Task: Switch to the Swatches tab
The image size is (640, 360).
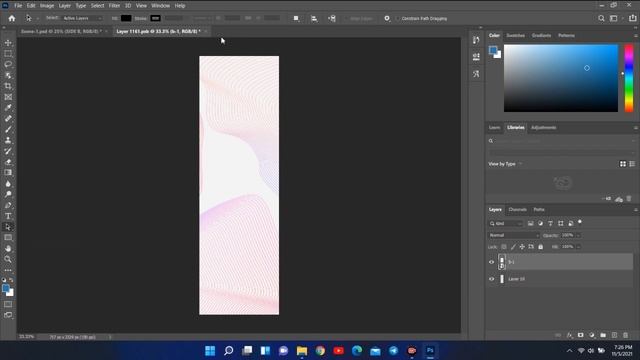Action: click(x=516, y=36)
